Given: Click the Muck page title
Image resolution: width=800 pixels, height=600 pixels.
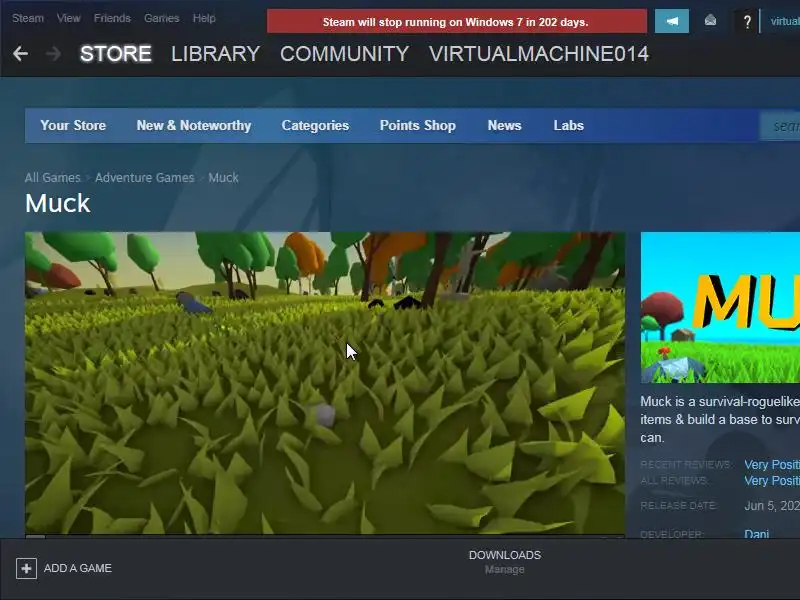Looking at the screenshot, I should [x=58, y=203].
